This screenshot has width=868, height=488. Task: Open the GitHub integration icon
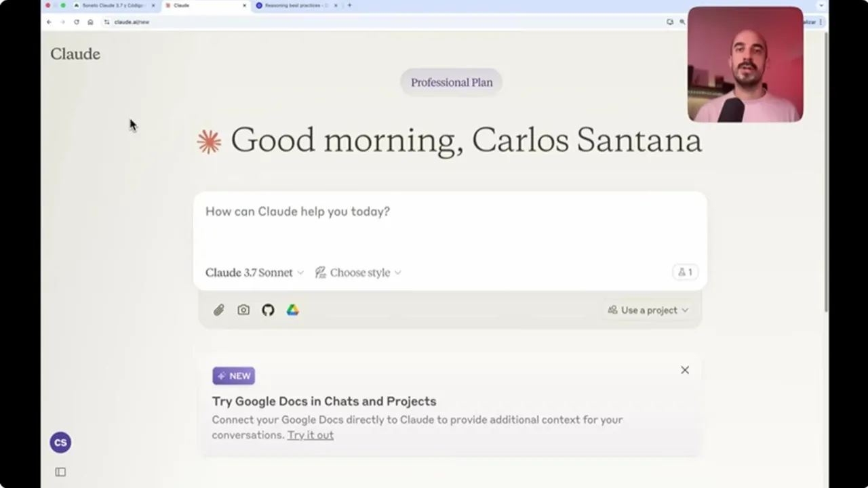tap(268, 310)
